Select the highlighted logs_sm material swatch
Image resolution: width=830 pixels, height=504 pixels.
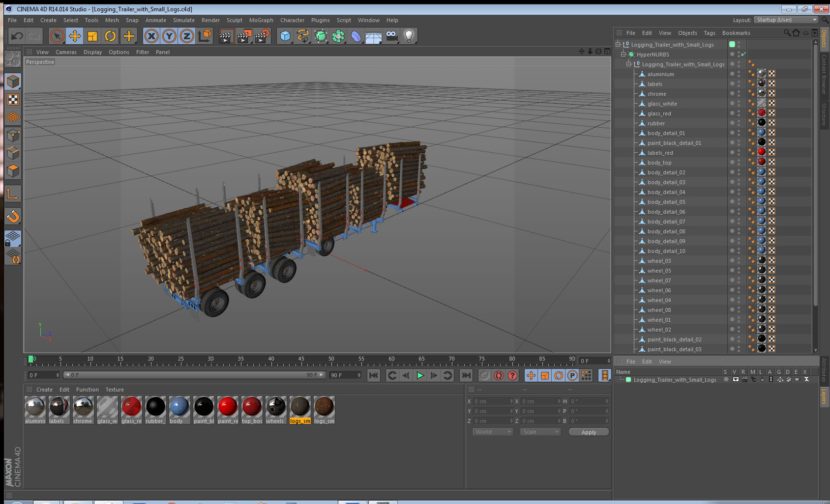[300, 410]
